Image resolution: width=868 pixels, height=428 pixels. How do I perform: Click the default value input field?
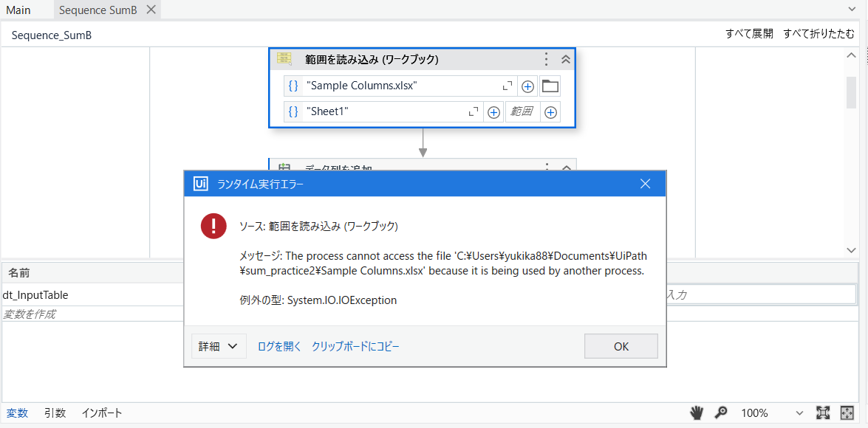coord(761,294)
